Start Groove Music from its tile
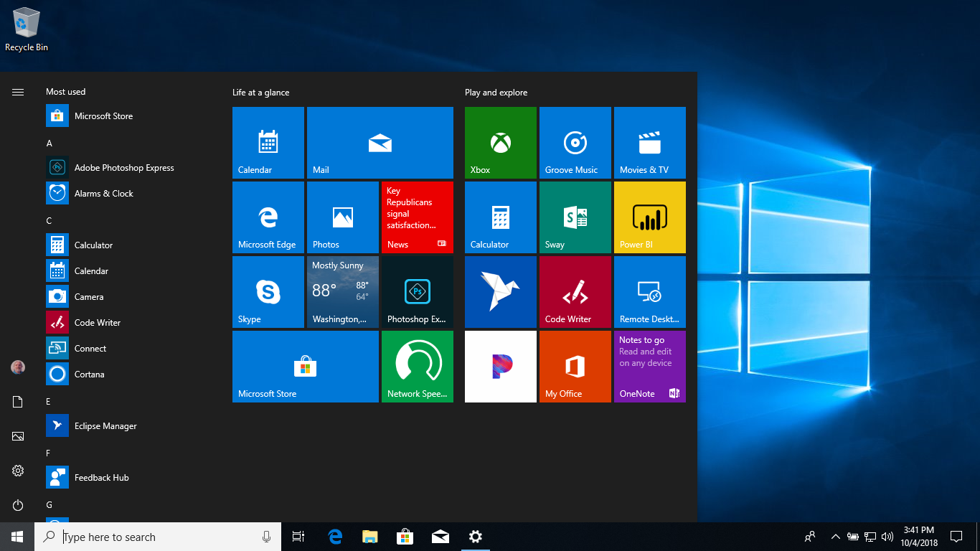 click(x=575, y=142)
